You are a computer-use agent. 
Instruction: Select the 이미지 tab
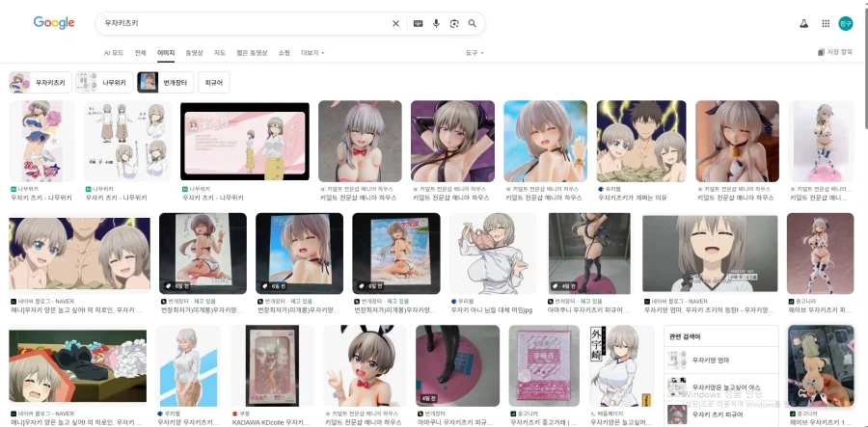pyautogui.click(x=166, y=53)
